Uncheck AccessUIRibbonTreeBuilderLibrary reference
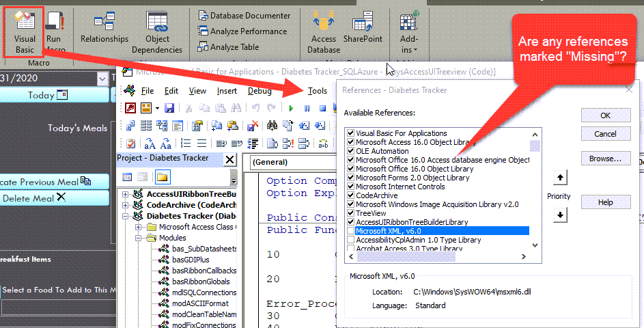The image size is (644, 328). click(x=351, y=222)
